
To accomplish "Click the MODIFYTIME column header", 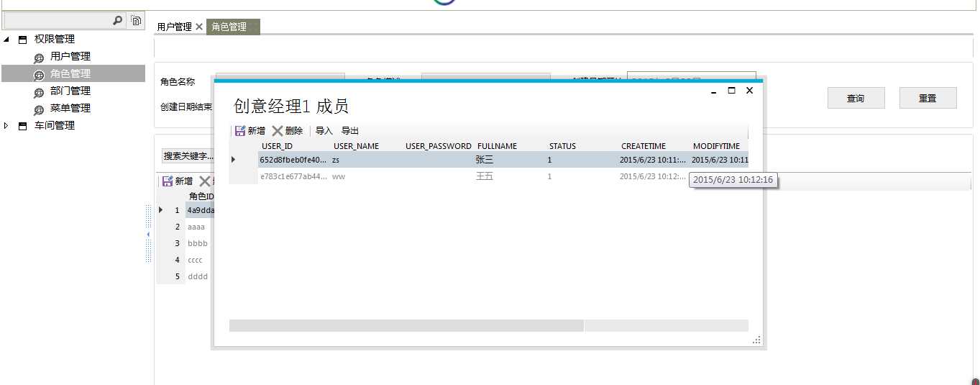I will tap(716, 146).
